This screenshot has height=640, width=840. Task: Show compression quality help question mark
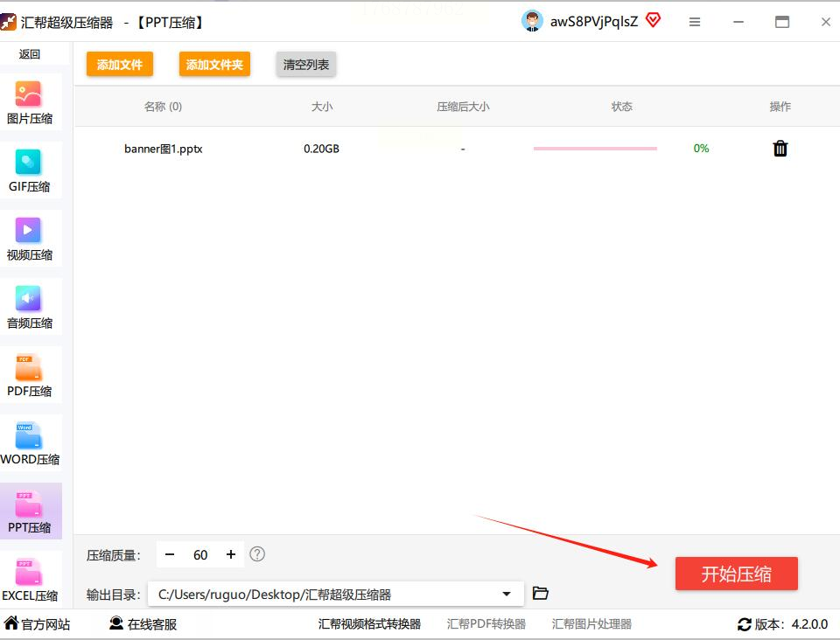point(257,553)
